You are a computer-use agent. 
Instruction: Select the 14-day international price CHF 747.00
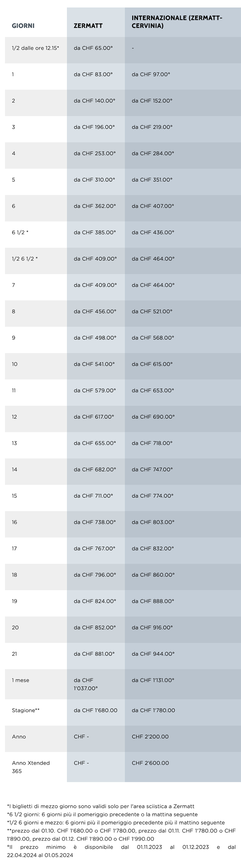point(152,470)
